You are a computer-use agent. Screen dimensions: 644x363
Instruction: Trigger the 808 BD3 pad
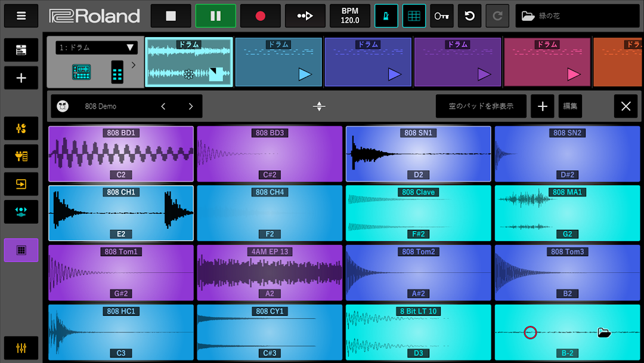coord(270,154)
